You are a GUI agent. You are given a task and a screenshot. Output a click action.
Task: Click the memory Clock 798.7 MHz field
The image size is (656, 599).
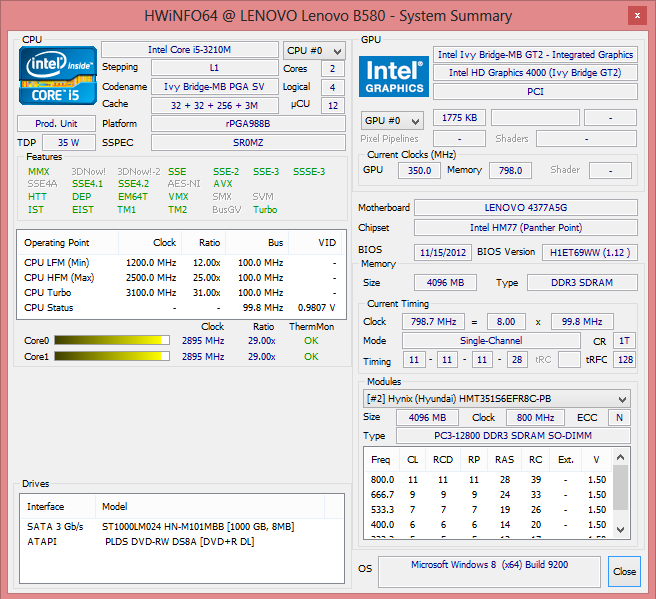pyautogui.click(x=433, y=322)
